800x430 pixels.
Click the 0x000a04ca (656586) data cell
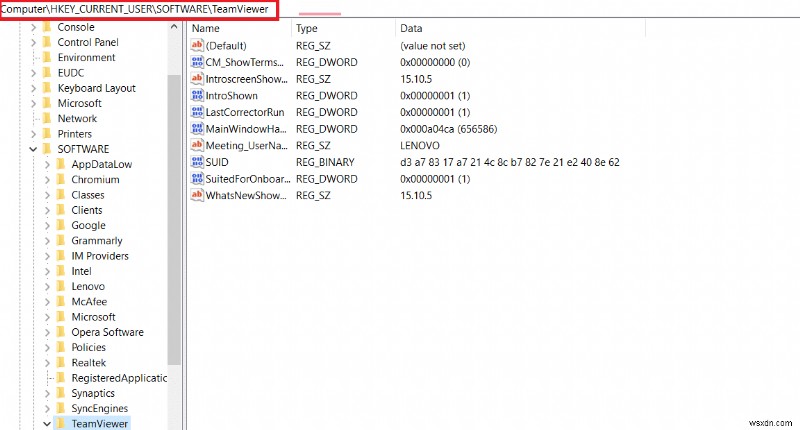[448, 129]
